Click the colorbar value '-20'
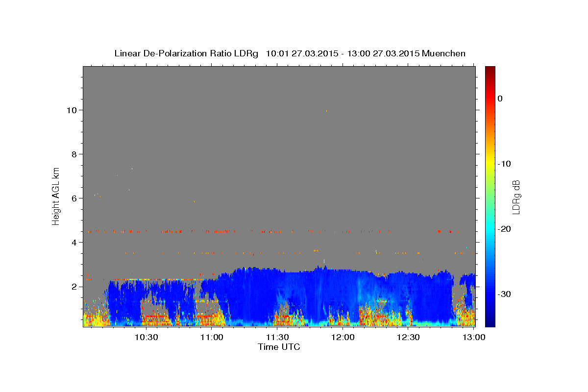588x392 pixels. [504, 229]
